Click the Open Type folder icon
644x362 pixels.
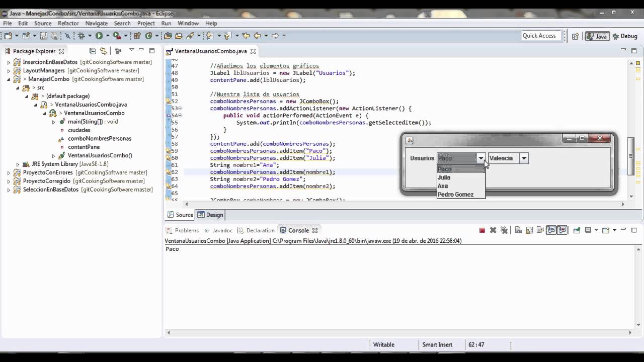168,36
